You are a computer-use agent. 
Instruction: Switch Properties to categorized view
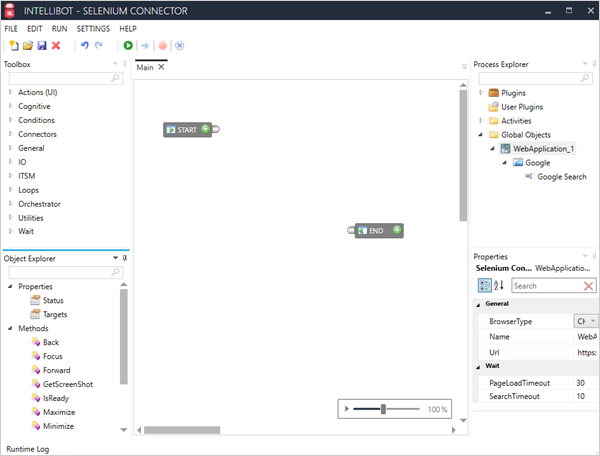tap(484, 285)
